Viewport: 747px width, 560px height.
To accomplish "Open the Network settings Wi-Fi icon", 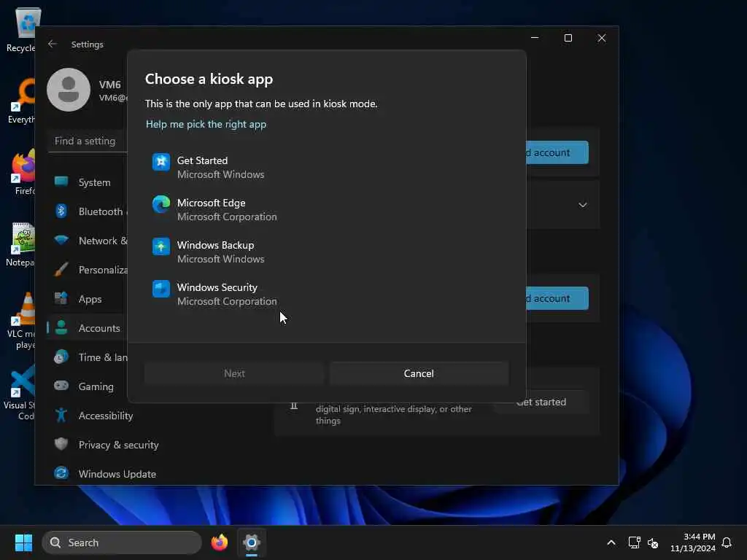I will pyautogui.click(x=61, y=240).
